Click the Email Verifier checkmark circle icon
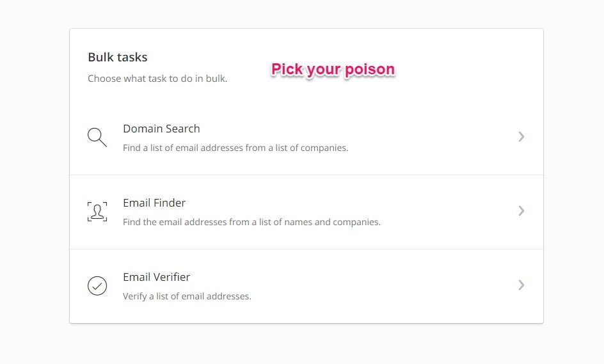 [97, 286]
